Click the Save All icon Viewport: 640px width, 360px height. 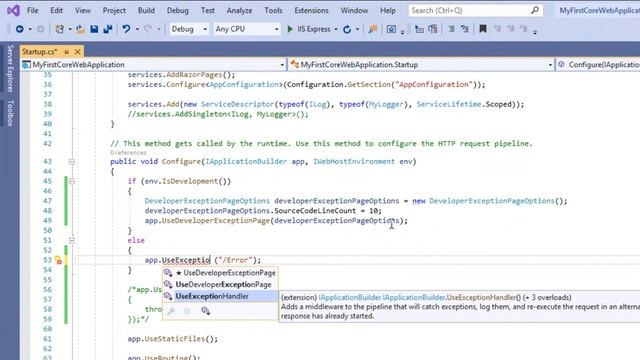coord(108,29)
